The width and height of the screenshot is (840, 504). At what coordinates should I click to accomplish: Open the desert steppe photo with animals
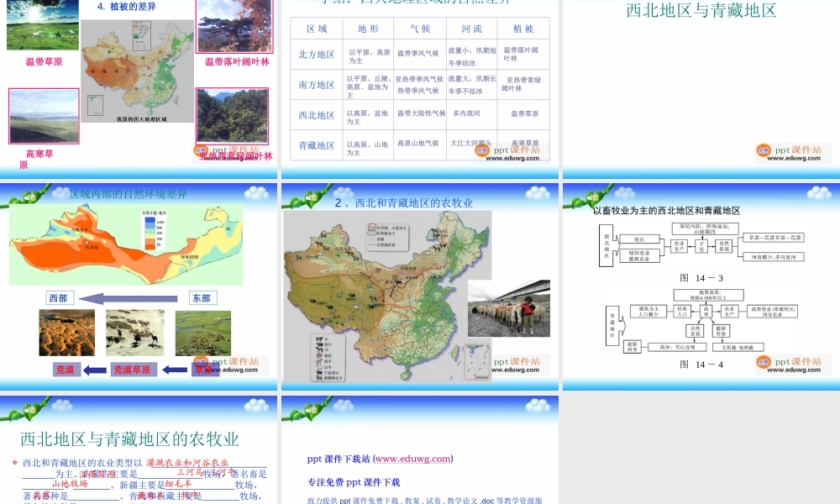pos(135,333)
